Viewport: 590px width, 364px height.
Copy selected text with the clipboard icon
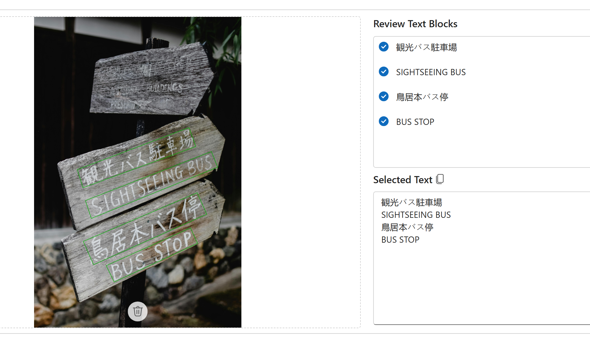(440, 179)
